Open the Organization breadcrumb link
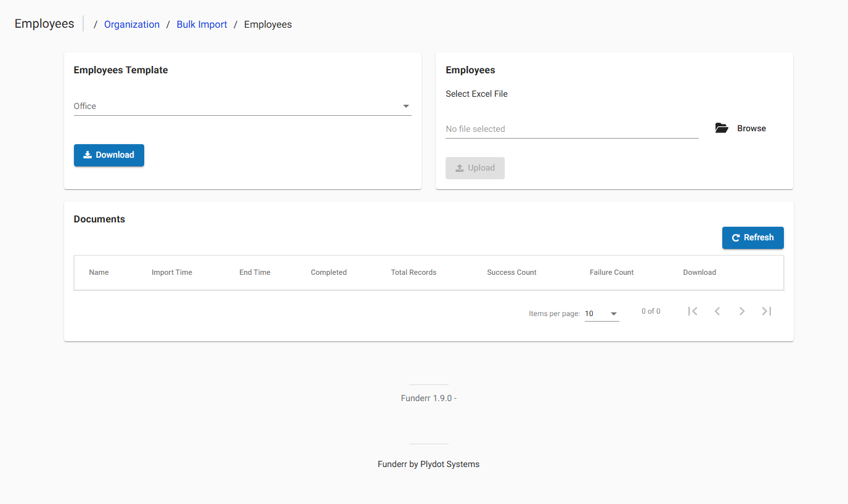The image size is (848, 504). [x=132, y=24]
